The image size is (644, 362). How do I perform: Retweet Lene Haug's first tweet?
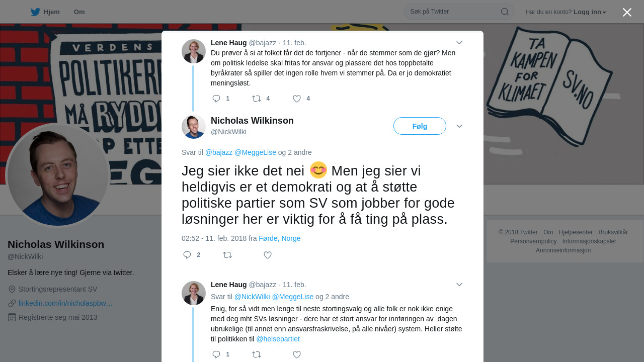[257, 99]
